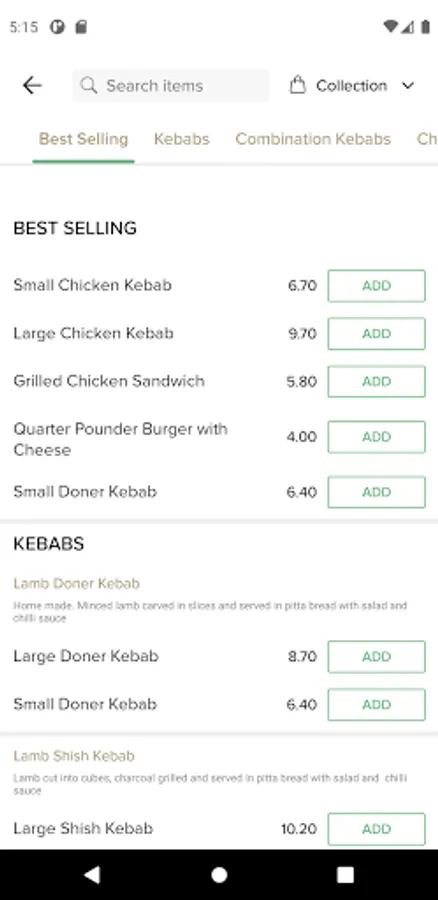Tap the search magnifier icon
The height and width of the screenshot is (900, 438).
(x=88, y=86)
